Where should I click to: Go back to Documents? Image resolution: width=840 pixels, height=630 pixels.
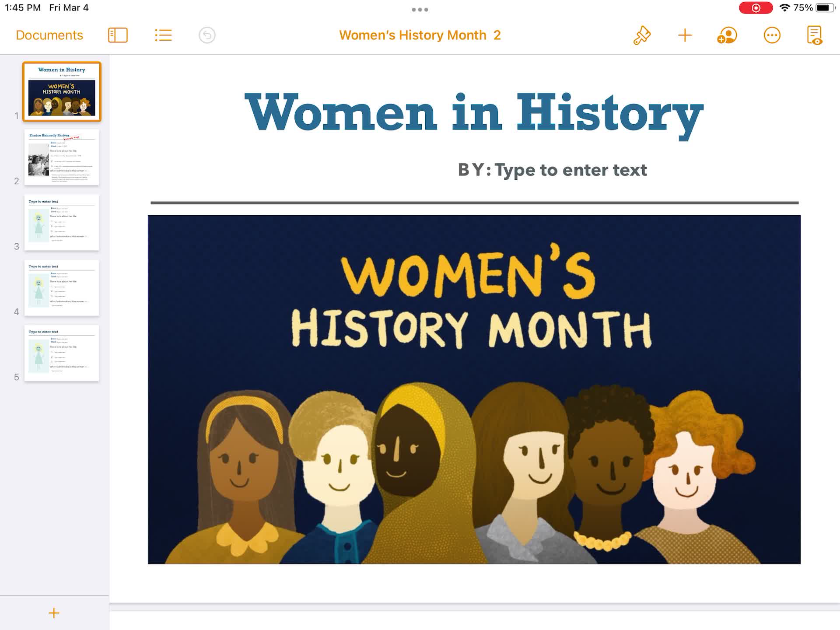pos(49,35)
